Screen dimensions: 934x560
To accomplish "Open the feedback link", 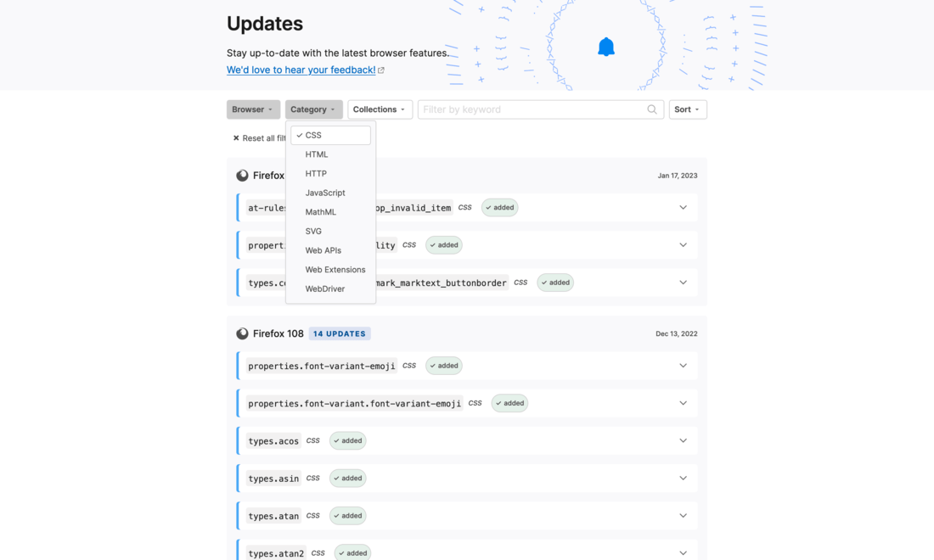I will pyautogui.click(x=301, y=70).
